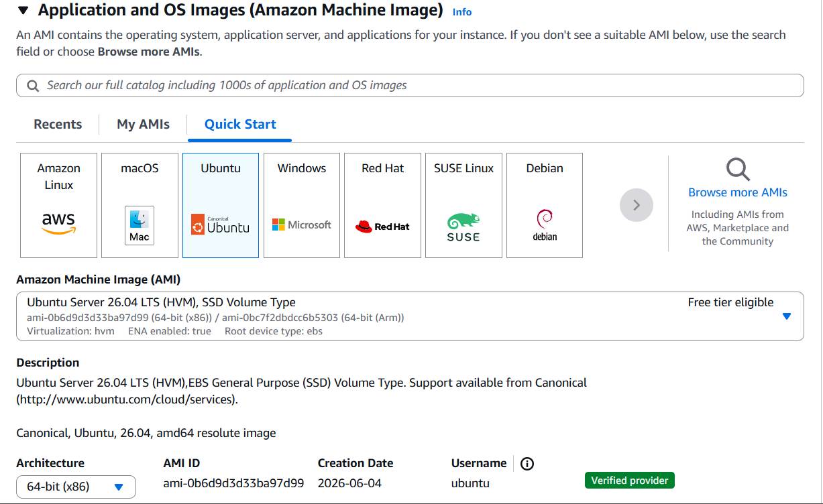
Task: Click the Mac Finder logo icon
Action: click(140, 225)
